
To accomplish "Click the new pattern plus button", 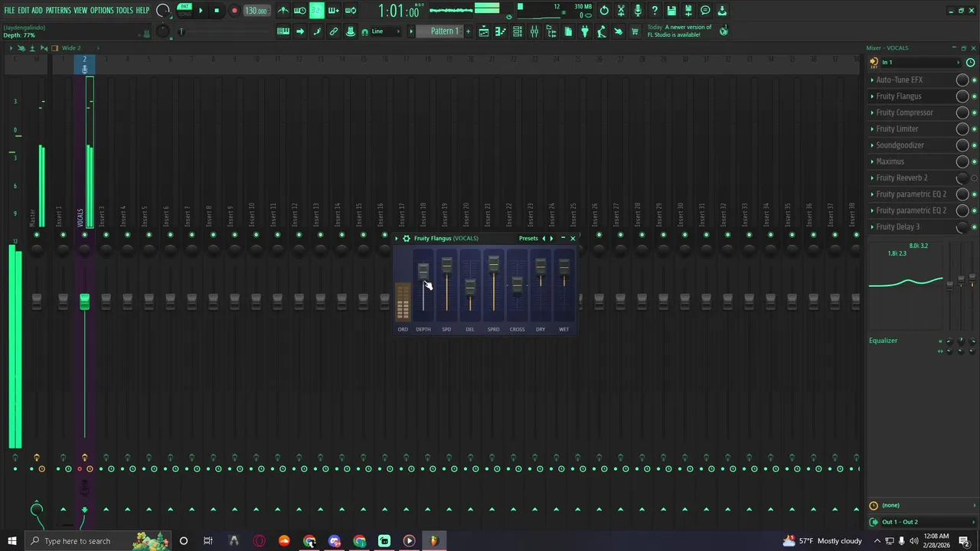I will 468,31.
